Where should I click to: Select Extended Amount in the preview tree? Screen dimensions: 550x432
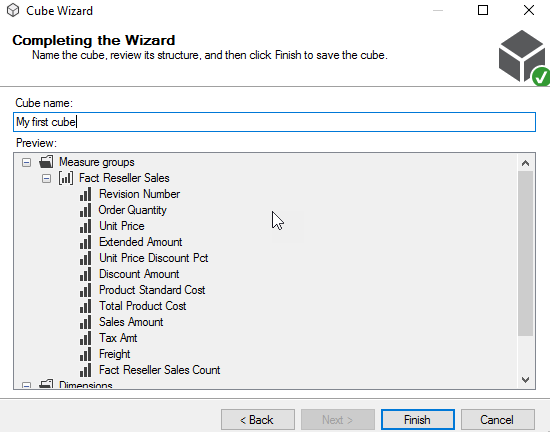coord(140,242)
